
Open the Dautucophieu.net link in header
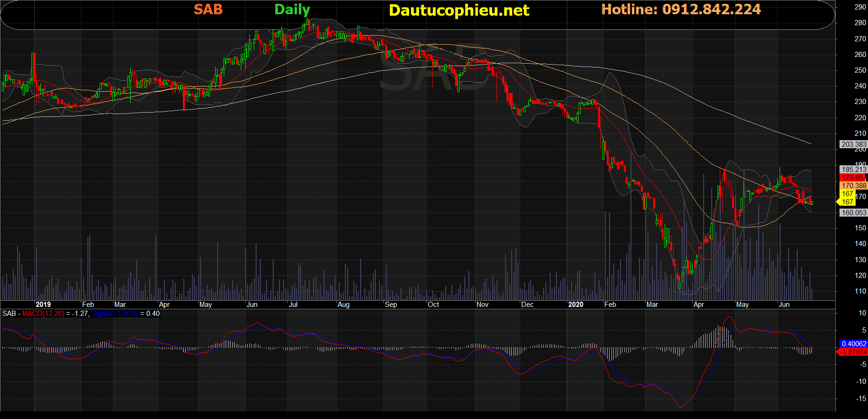pos(459,10)
